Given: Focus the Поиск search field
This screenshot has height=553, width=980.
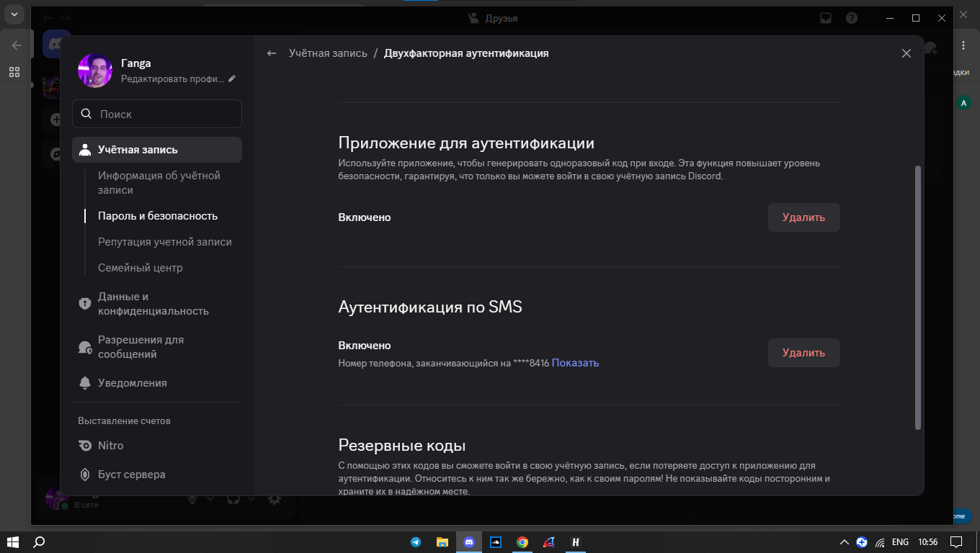Looking at the screenshot, I should [157, 114].
